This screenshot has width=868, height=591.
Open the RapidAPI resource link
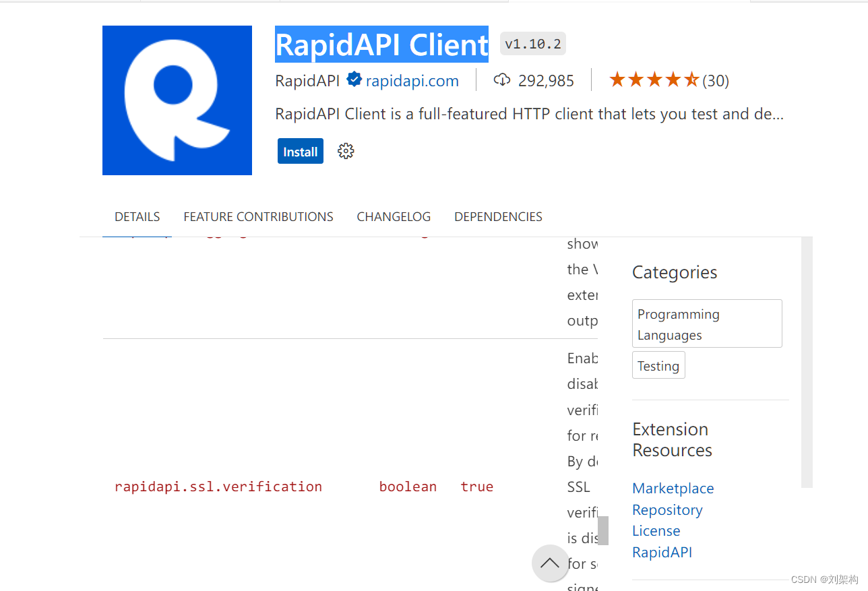(x=662, y=552)
